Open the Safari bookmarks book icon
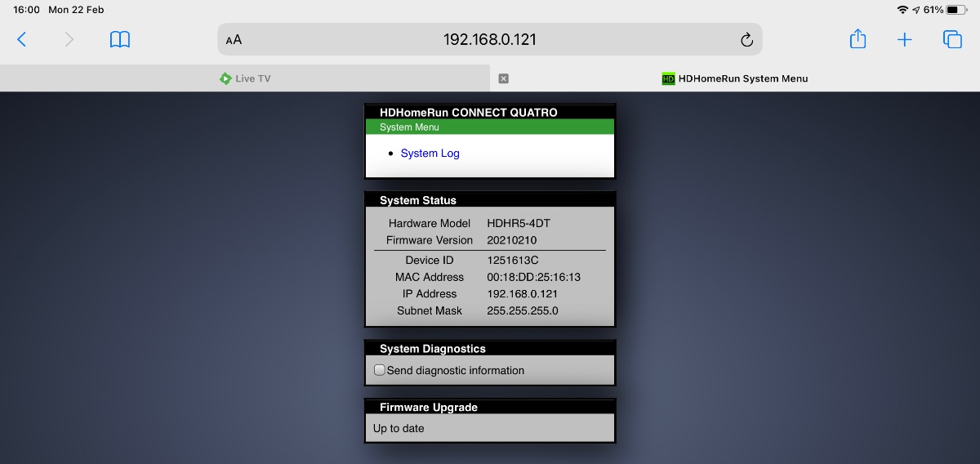 click(x=120, y=39)
